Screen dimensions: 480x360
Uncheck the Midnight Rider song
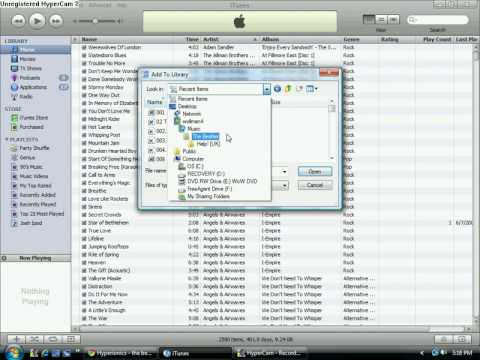(84, 119)
